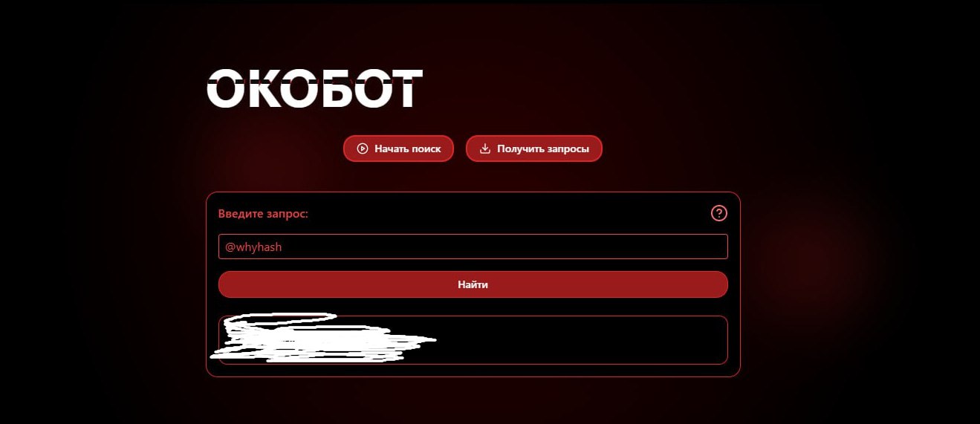The height and width of the screenshot is (424, 980).
Task: Select the download arrow symbol beside Получить
Action: pyautogui.click(x=485, y=149)
